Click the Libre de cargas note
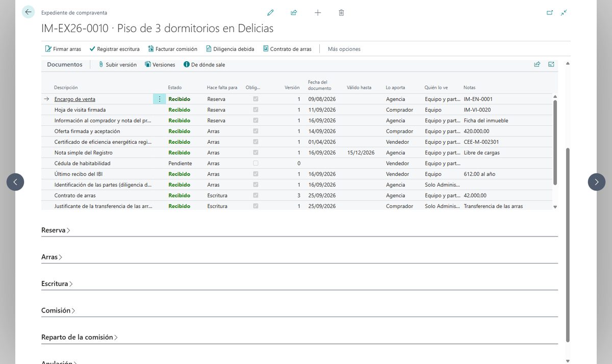Screen dimensions: 612x364 (482, 152)
